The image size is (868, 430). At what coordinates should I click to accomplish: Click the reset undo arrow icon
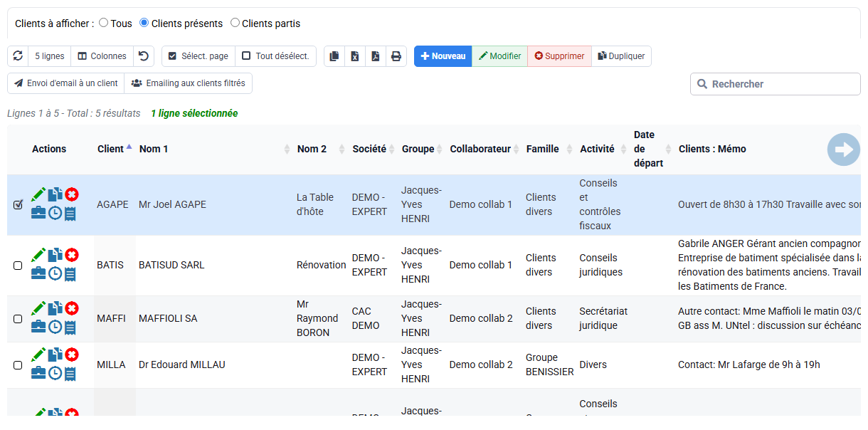coord(144,56)
